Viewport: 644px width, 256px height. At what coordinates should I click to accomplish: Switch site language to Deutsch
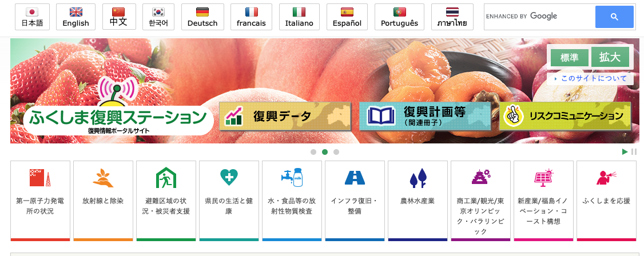click(x=202, y=17)
